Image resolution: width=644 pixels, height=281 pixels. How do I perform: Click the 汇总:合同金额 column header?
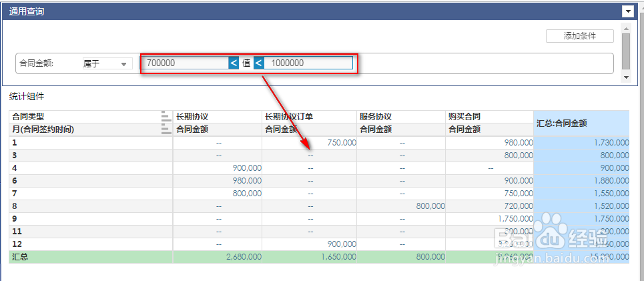[x=581, y=123]
